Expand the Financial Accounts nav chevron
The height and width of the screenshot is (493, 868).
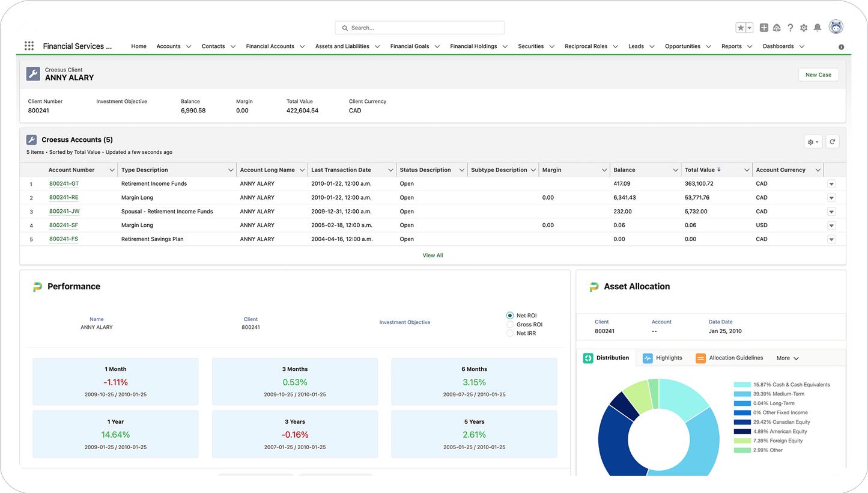click(302, 46)
